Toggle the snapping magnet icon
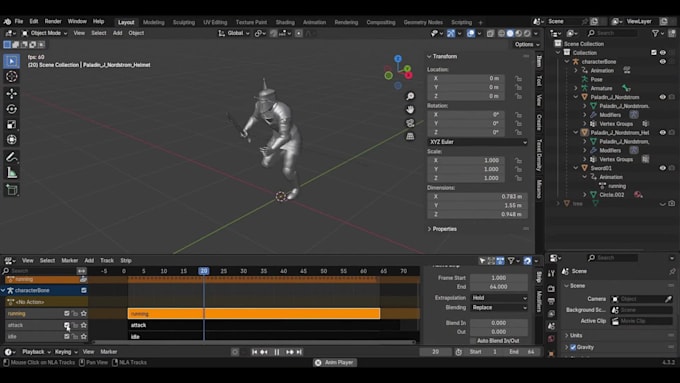 point(273,33)
